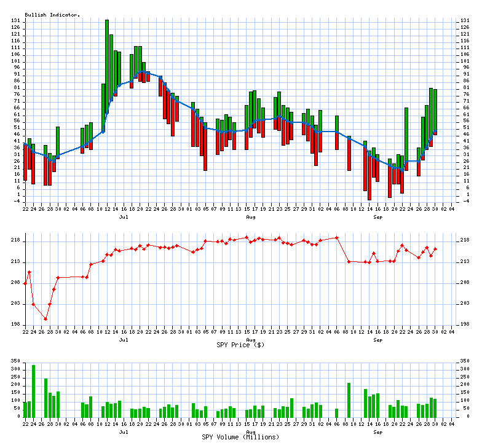482x448 pixels.
Task: Click the first leftmost bar in volume chart
Action: point(25,409)
